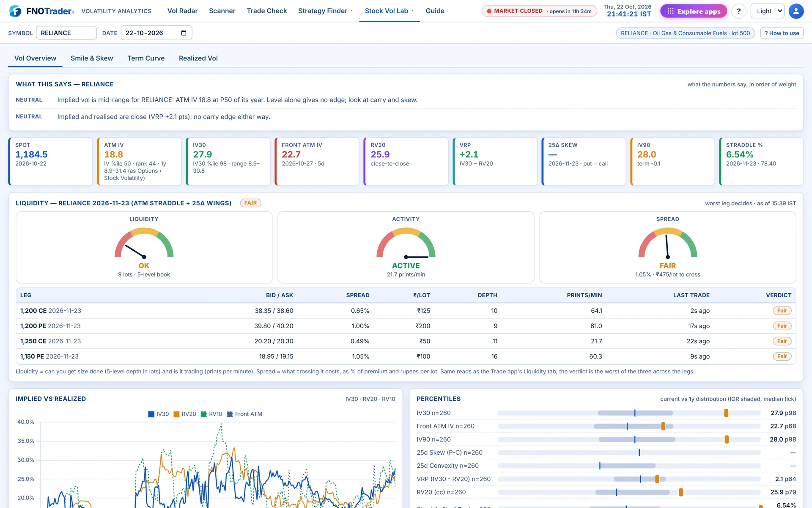Click the FAIR badge beside liquidity title

click(x=250, y=203)
